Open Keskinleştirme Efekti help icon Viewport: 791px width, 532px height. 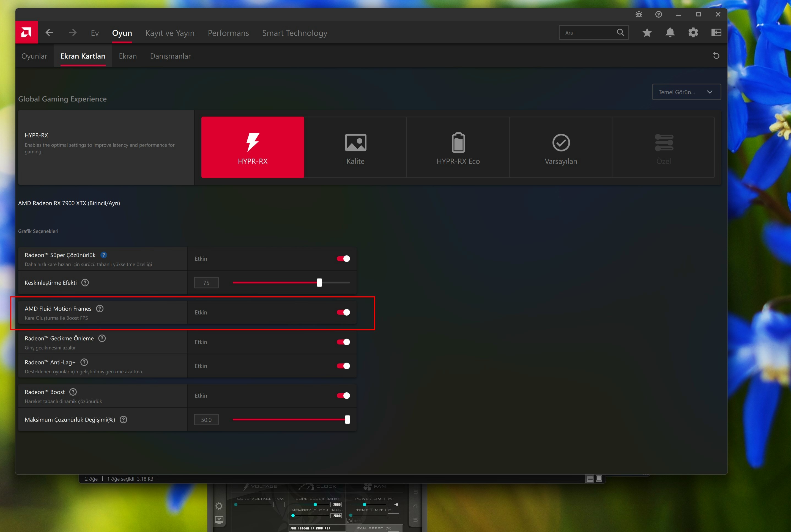pos(85,283)
